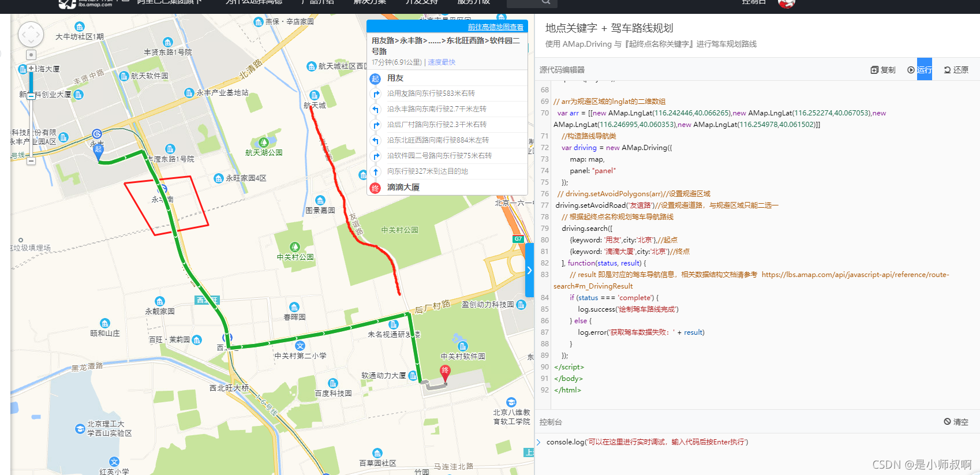Zoom out with the map minus button
This screenshot has width=980, height=475.
(x=31, y=161)
